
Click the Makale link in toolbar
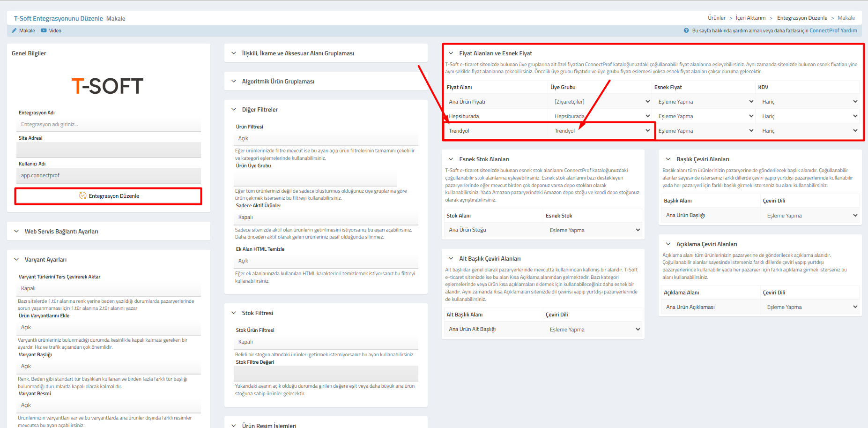tap(27, 30)
